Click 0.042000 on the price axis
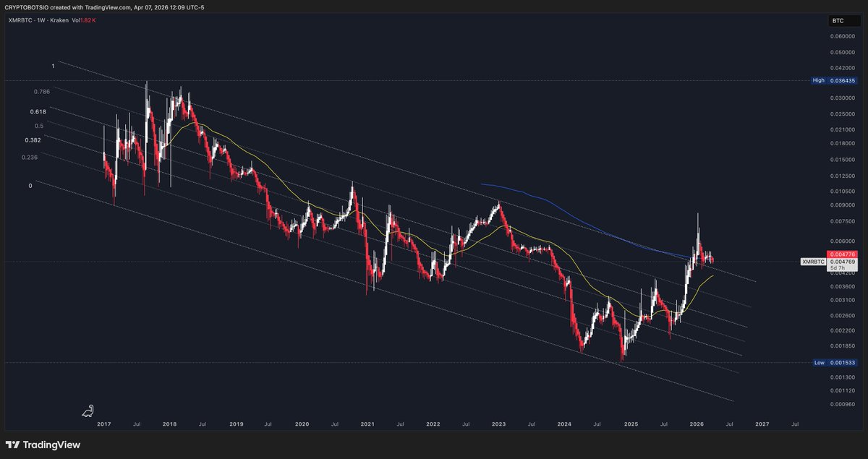868x459 pixels. coord(841,67)
